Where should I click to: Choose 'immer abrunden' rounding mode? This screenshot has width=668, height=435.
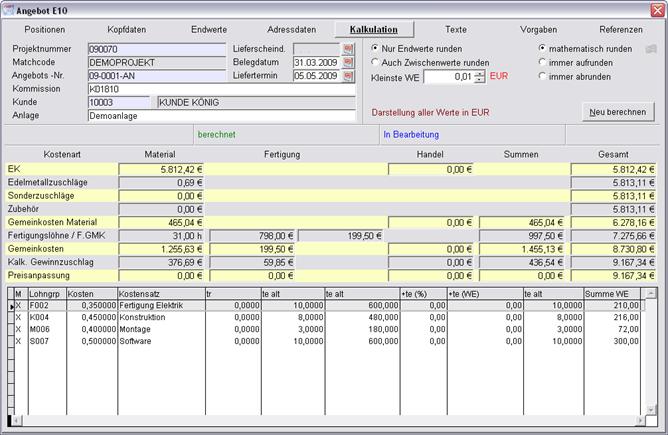543,76
